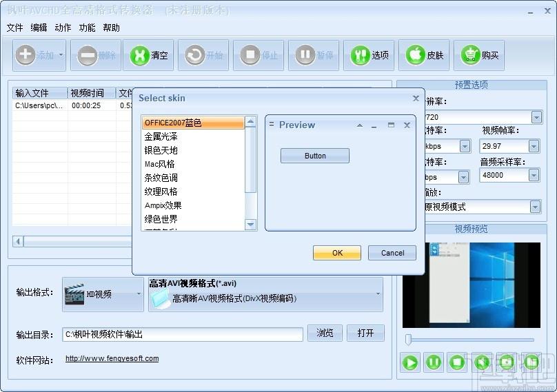Viewport: 557px width, 392px height.
Task: Select the Mac风格 skin
Action: coord(193,164)
